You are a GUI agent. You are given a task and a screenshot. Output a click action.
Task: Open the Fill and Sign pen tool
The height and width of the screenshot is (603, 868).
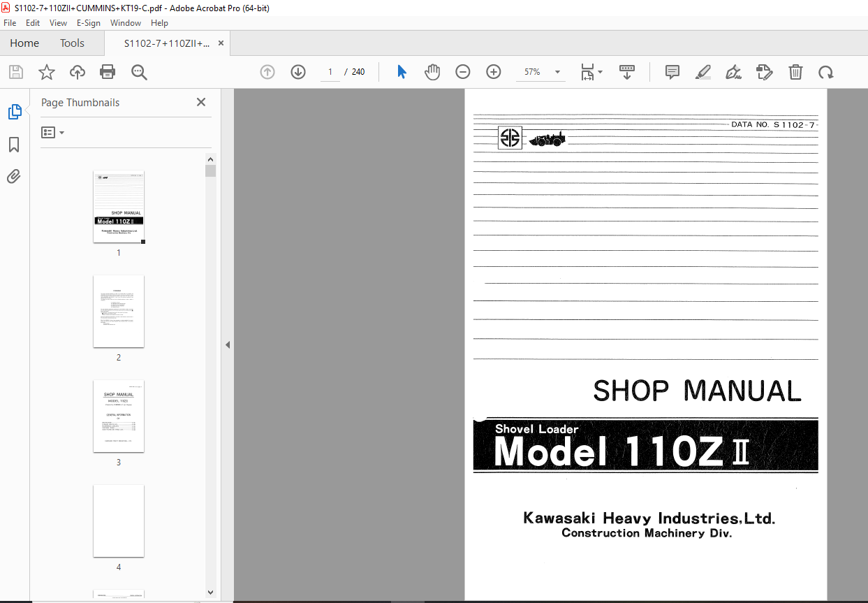734,72
